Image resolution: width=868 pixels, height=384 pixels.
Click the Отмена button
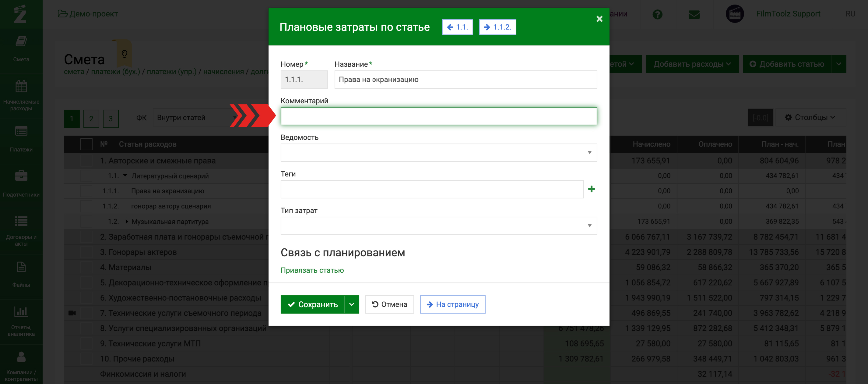[389, 304]
